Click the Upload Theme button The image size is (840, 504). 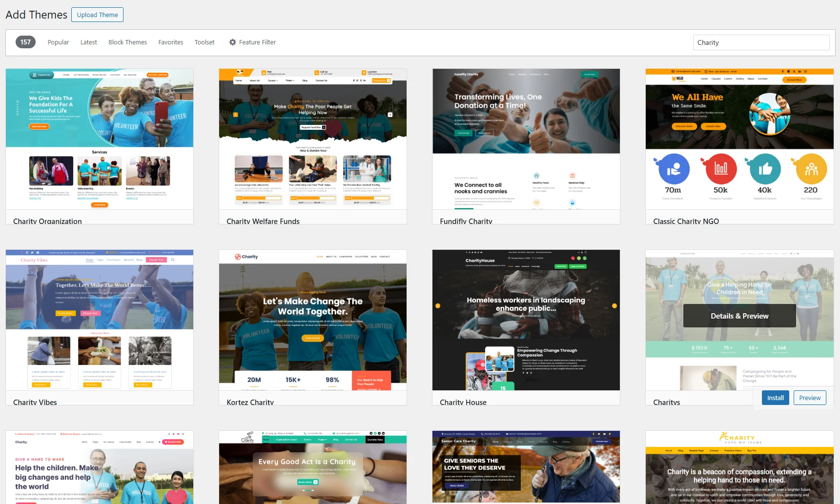coord(97,15)
